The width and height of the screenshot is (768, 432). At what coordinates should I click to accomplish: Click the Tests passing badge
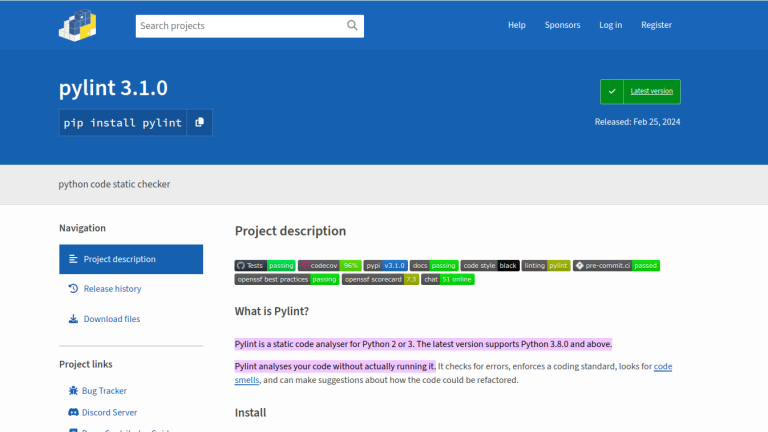coord(265,266)
